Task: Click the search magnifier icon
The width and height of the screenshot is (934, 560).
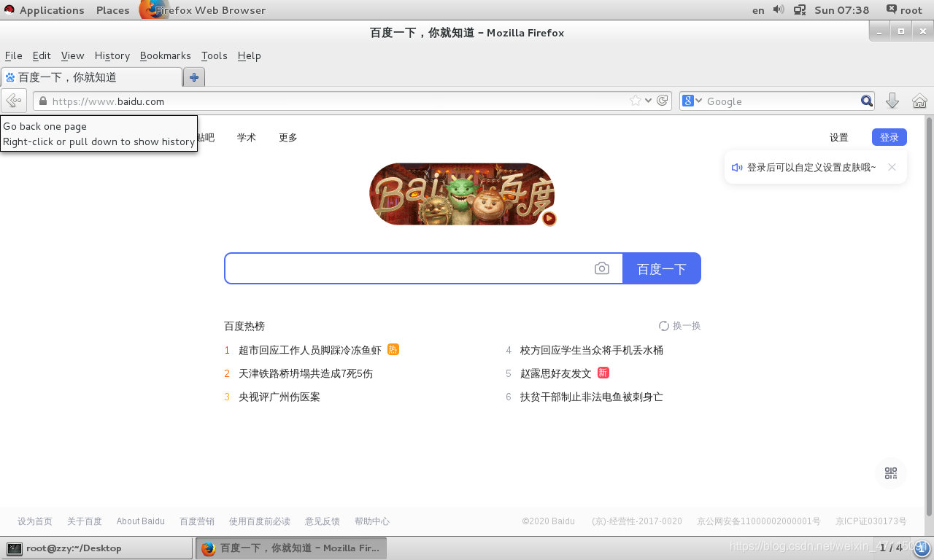Action: 866,101
